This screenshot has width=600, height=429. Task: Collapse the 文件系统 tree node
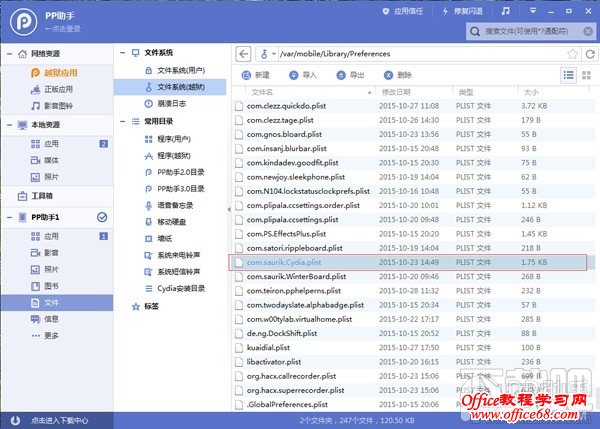(x=122, y=53)
